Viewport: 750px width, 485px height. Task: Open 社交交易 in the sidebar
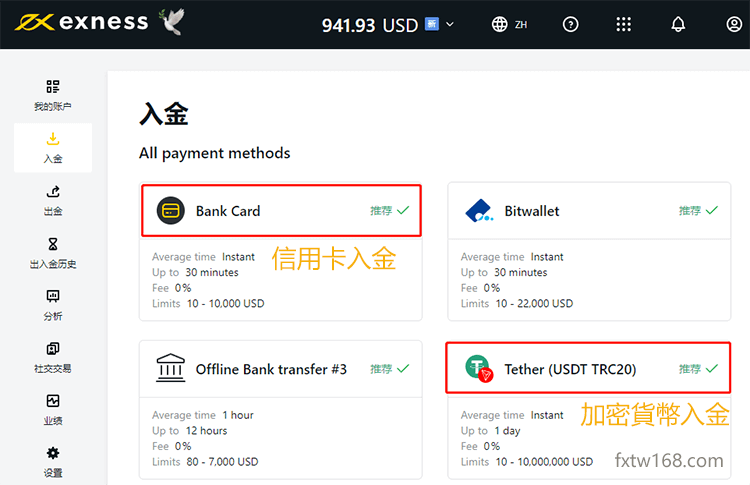click(x=53, y=357)
